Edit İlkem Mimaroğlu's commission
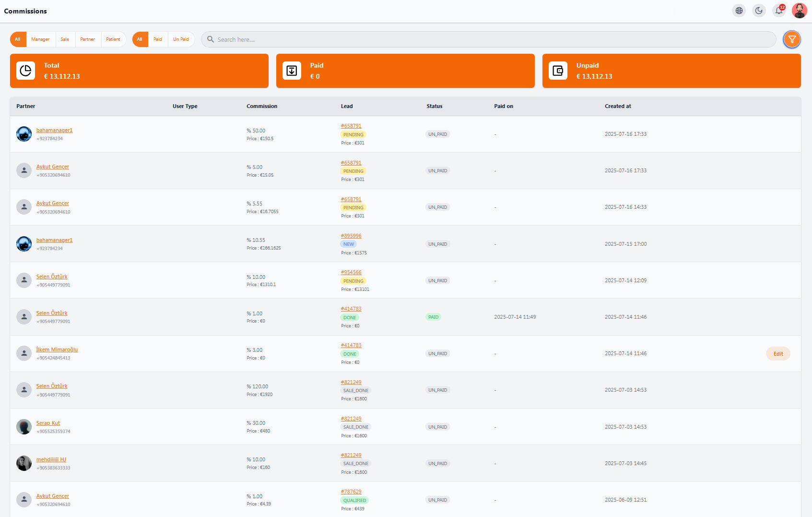Screen dimensions: 812x517 tap(778, 354)
